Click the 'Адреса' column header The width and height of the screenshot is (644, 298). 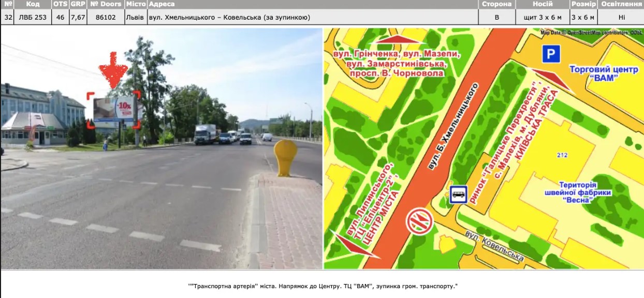point(162,4)
